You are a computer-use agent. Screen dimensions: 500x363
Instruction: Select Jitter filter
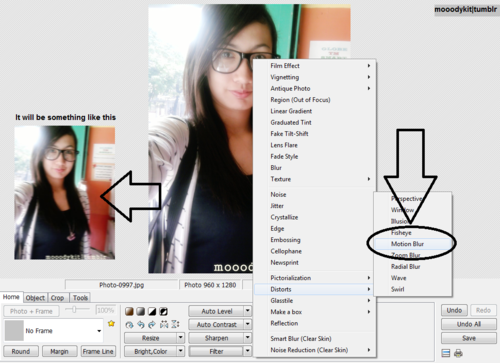314,206
